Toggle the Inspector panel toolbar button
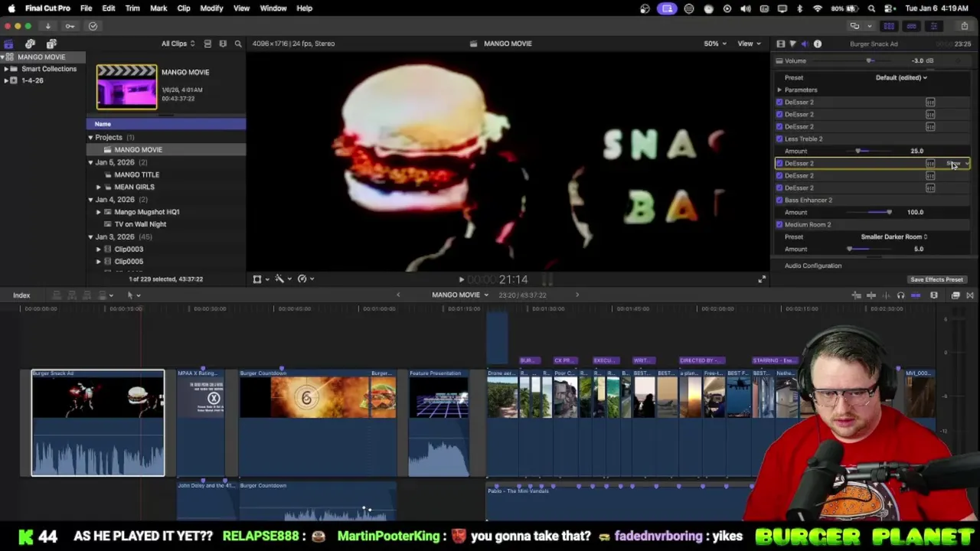 tap(933, 26)
